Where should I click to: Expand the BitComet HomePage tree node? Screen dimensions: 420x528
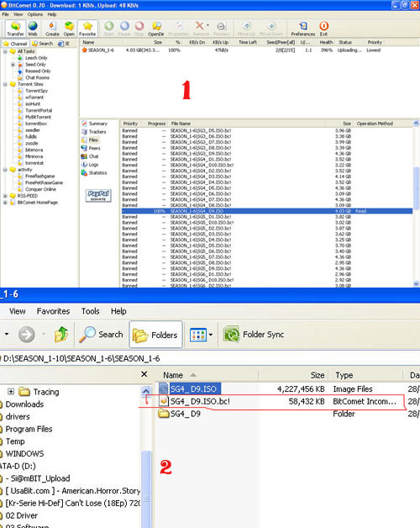click(x=5, y=203)
